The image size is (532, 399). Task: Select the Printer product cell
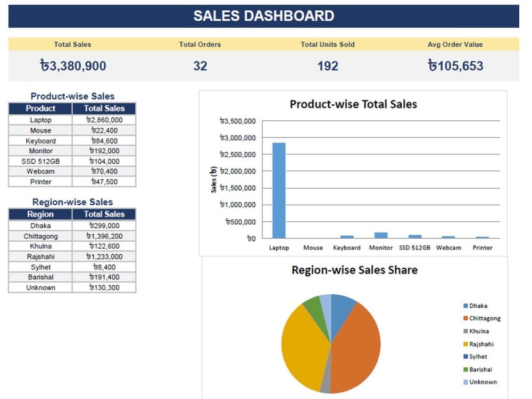pos(40,181)
